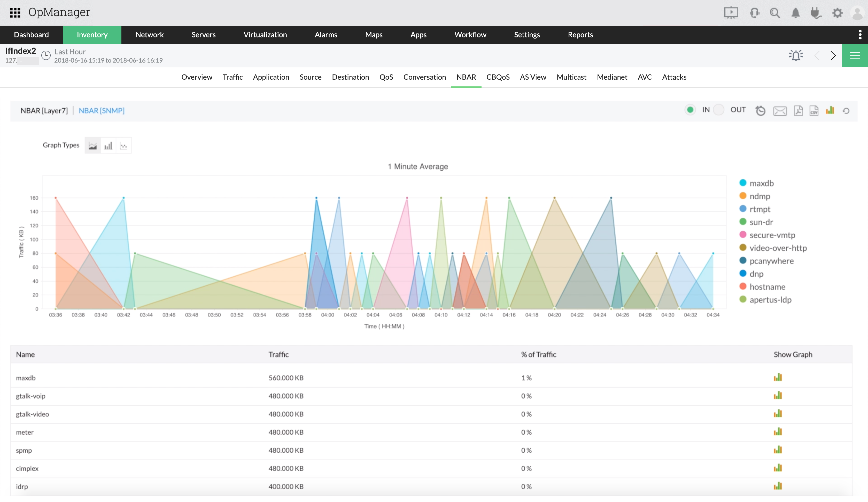Open the Alarms menu
Viewport: 868px width, 502px height.
click(326, 35)
